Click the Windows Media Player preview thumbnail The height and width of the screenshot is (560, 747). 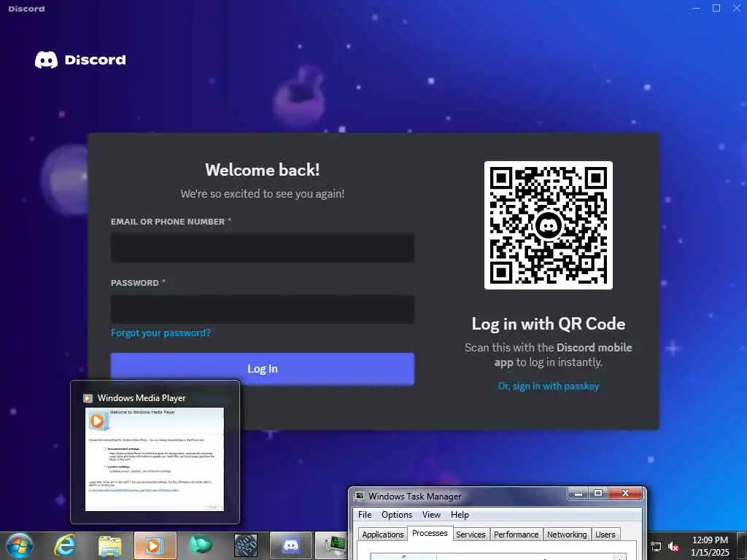click(155, 459)
